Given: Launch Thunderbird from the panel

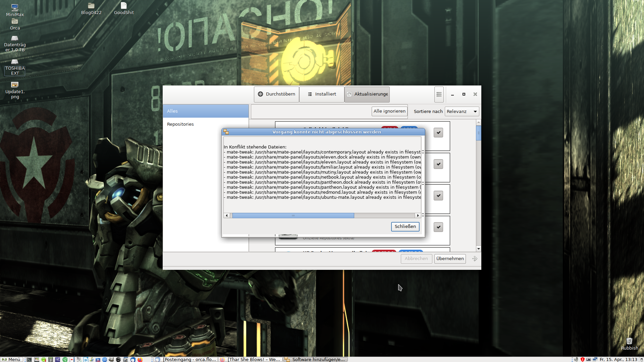Looking at the screenshot, I should pyautogui.click(x=133, y=359).
